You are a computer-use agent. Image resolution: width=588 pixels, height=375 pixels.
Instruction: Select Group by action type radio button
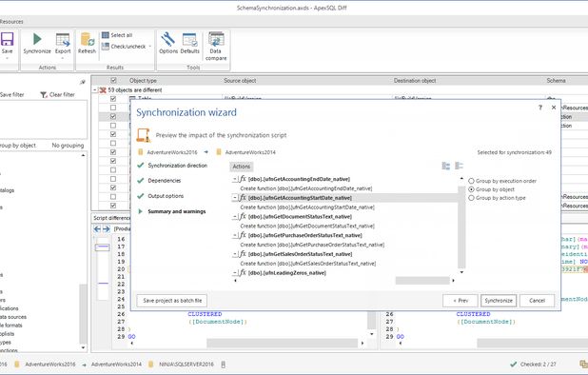click(x=471, y=198)
